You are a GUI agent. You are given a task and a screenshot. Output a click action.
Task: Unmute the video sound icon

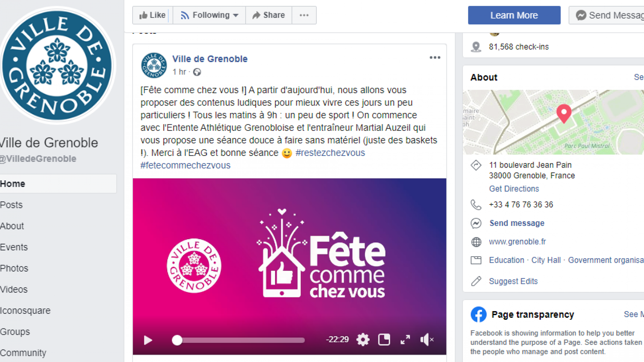coord(427,340)
